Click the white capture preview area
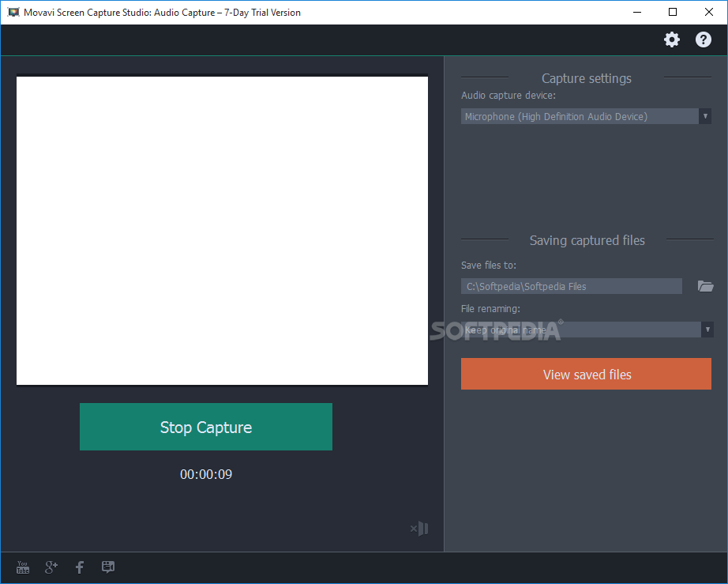The height and width of the screenshot is (584, 728). coord(222,231)
